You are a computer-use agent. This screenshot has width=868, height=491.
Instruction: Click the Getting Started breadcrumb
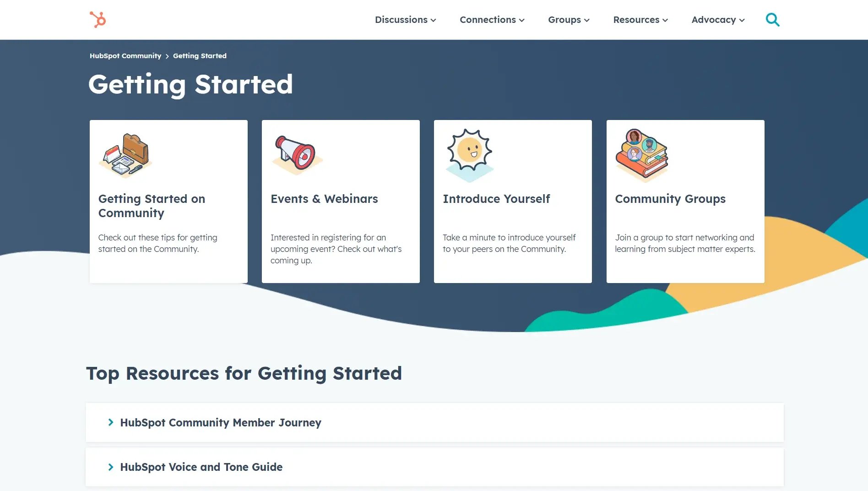coord(200,56)
